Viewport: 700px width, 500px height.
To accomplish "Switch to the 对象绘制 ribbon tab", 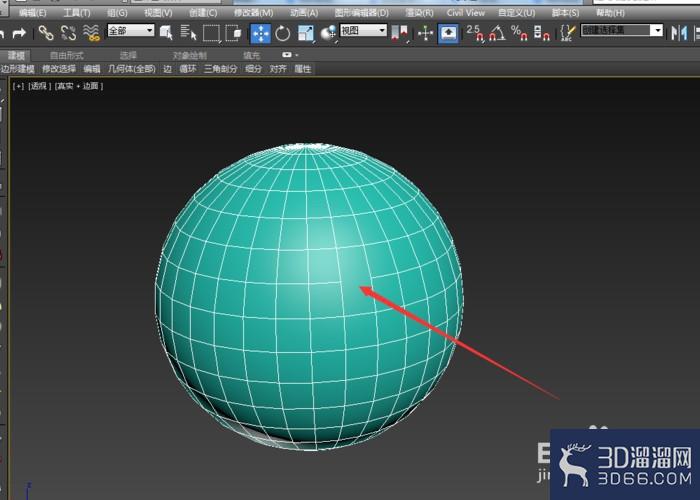I will [x=190, y=55].
